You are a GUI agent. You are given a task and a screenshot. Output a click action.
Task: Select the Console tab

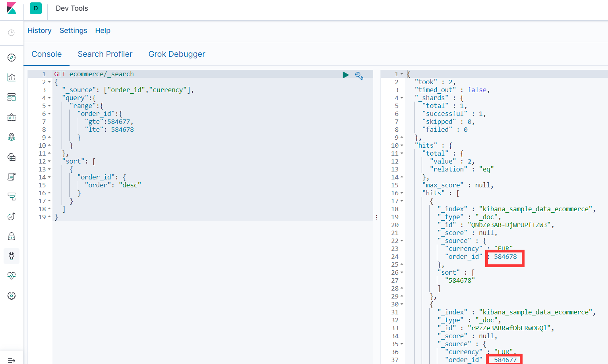click(x=46, y=54)
